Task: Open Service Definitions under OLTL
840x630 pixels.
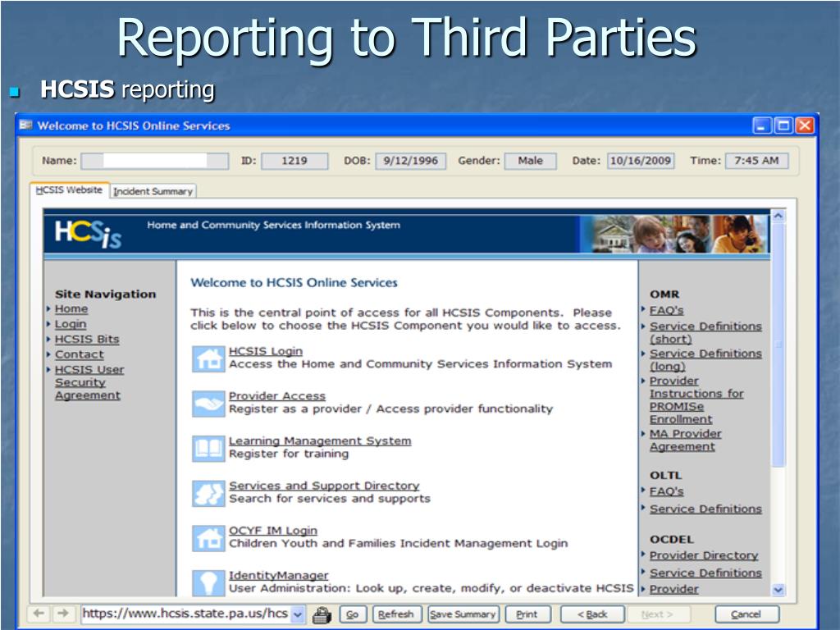Action: pyautogui.click(x=705, y=509)
